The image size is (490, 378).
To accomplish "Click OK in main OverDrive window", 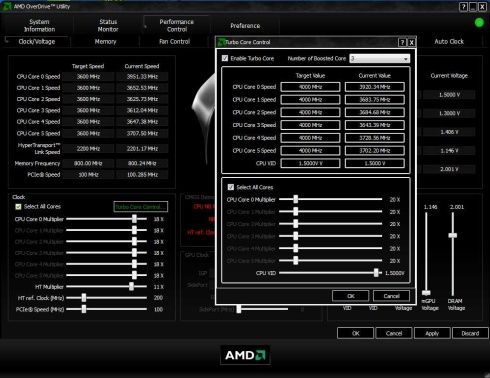I will [x=356, y=333].
